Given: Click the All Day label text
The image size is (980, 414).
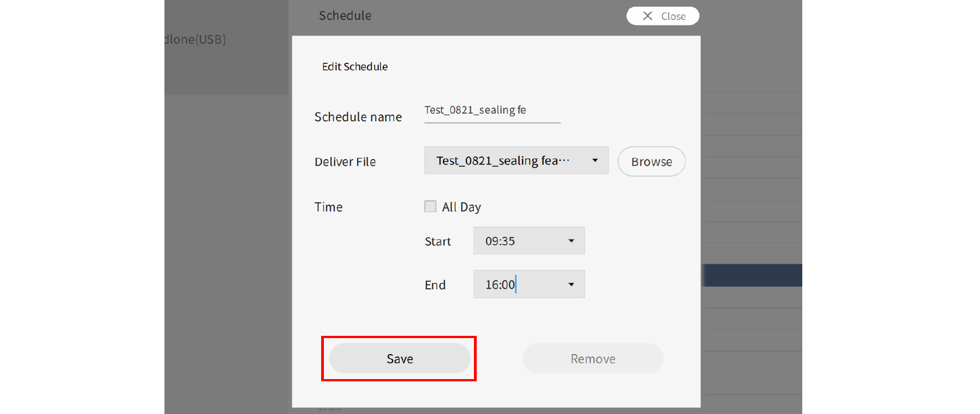Looking at the screenshot, I should point(461,207).
